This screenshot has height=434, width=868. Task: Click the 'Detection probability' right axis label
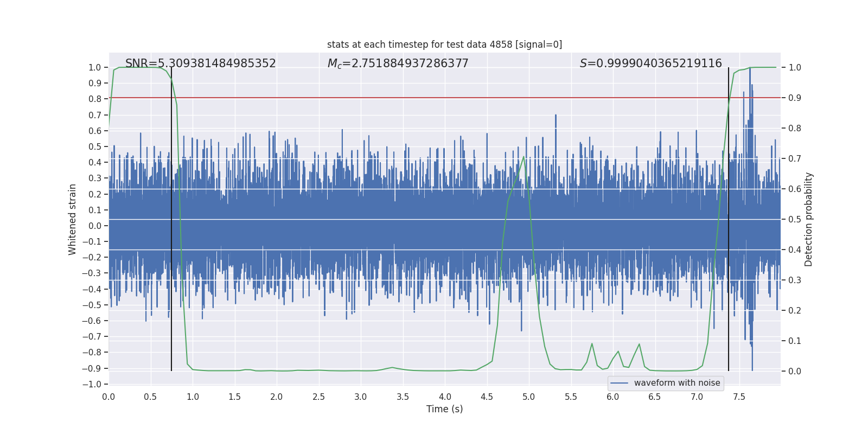[808, 219]
